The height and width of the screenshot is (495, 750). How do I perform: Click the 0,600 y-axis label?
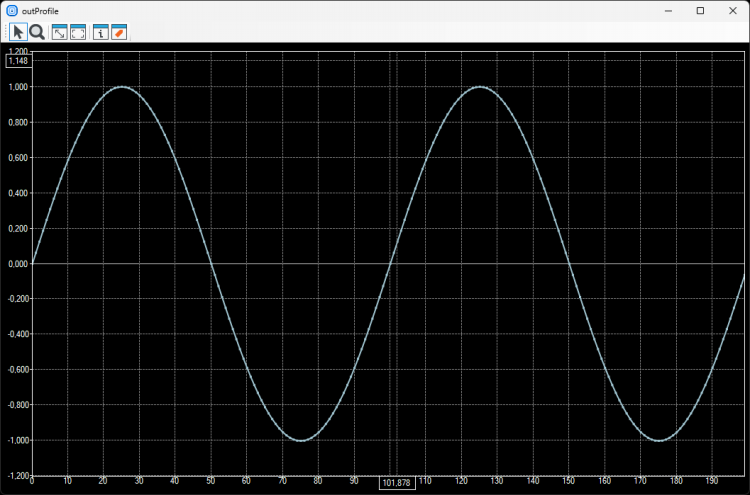[18, 158]
